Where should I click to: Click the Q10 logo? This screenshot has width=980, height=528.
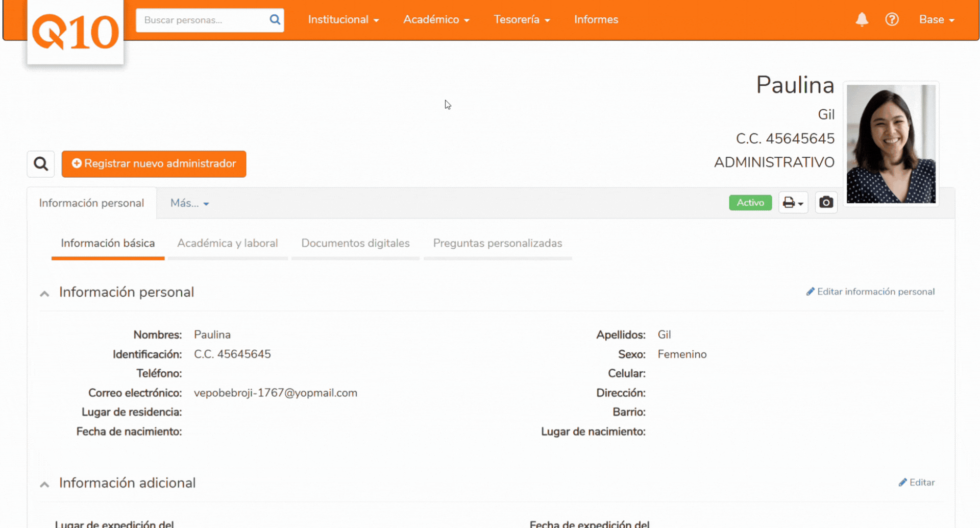coord(76,32)
